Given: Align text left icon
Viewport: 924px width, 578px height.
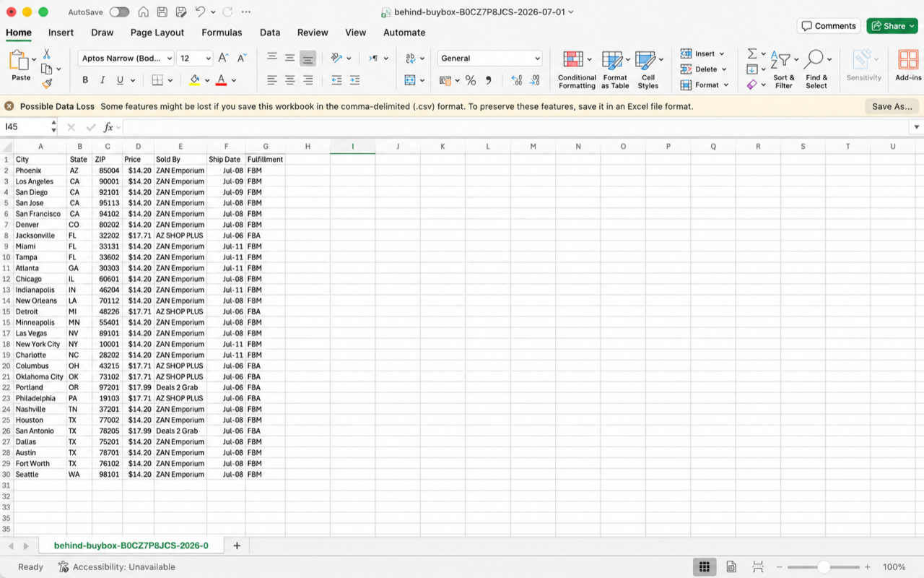Looking at the screenshot, I should coord(272,80).
